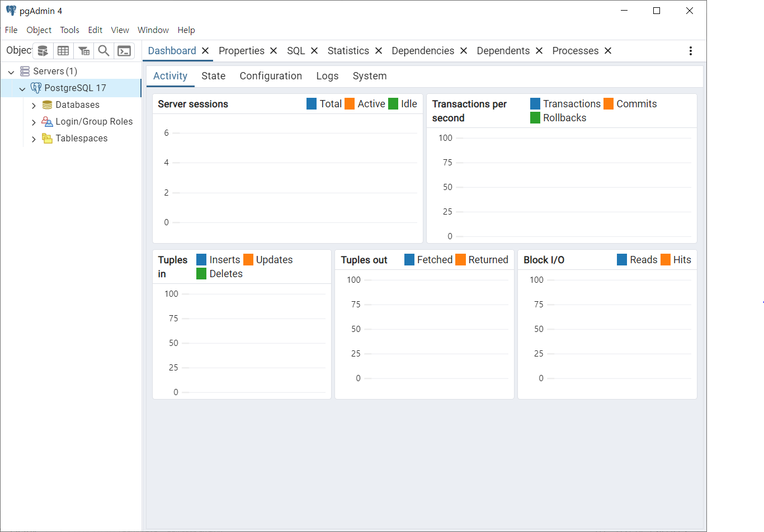Launch the PSQL Tool terminal icon
764x532 pixels.
click(124, 51)
